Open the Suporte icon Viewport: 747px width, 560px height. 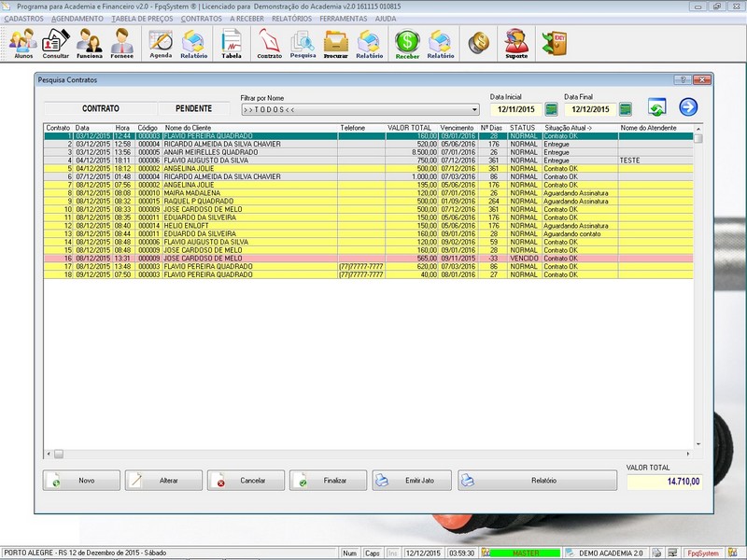pos(516,43)
